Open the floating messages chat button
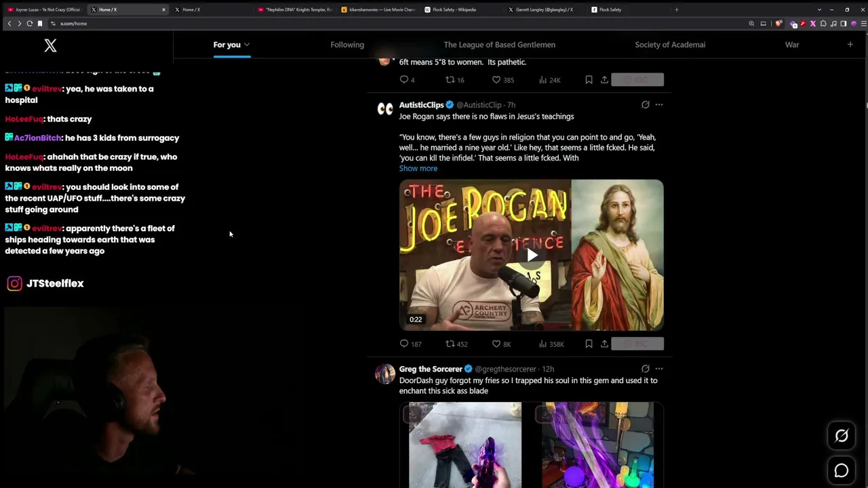 coord(842,470)
